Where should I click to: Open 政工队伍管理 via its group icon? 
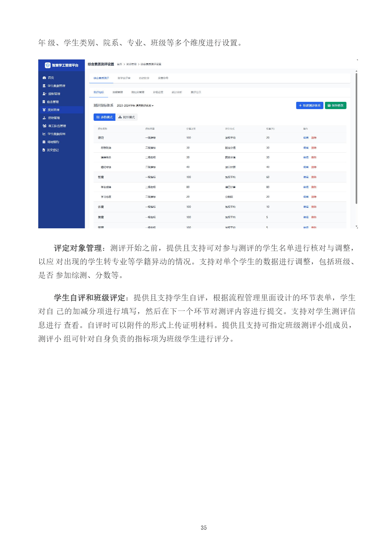[x=45, y=126]
